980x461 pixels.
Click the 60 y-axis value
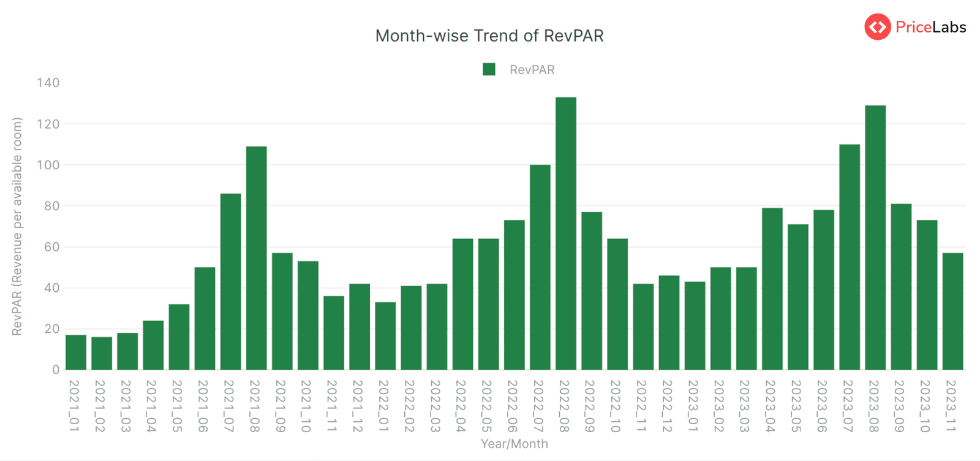point(51,247)
